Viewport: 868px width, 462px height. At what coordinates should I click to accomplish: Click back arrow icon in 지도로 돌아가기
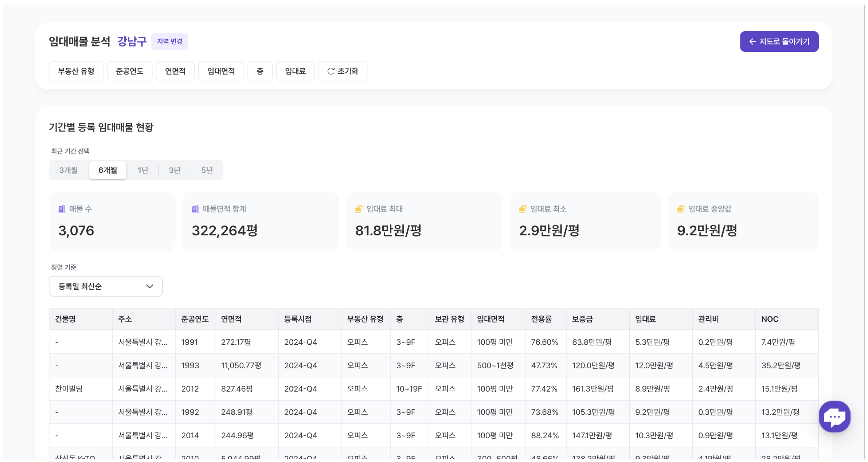tap(752, 42)
